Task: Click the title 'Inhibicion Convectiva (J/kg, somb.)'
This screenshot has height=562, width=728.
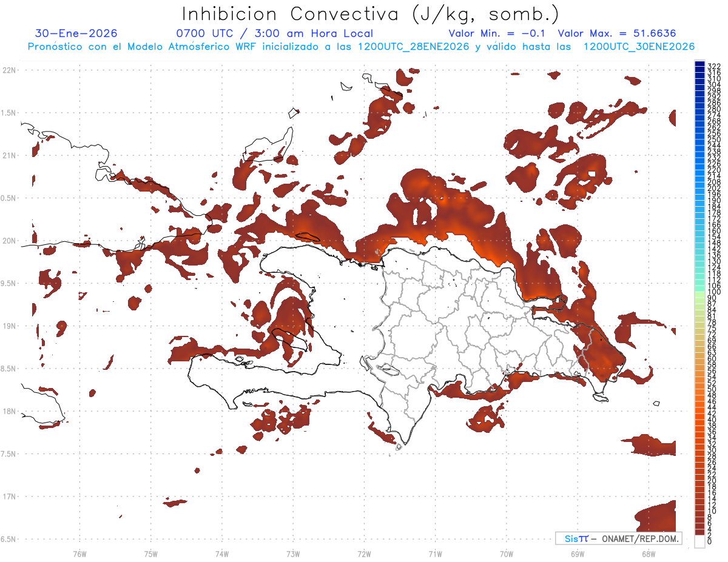Action: click(370, 15)
